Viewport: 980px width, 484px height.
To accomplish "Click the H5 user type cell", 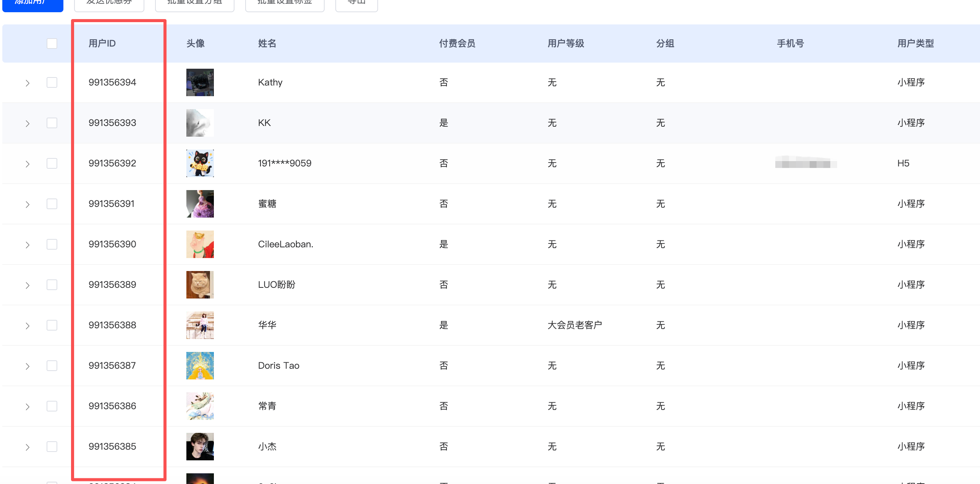I will coord(903,163).
